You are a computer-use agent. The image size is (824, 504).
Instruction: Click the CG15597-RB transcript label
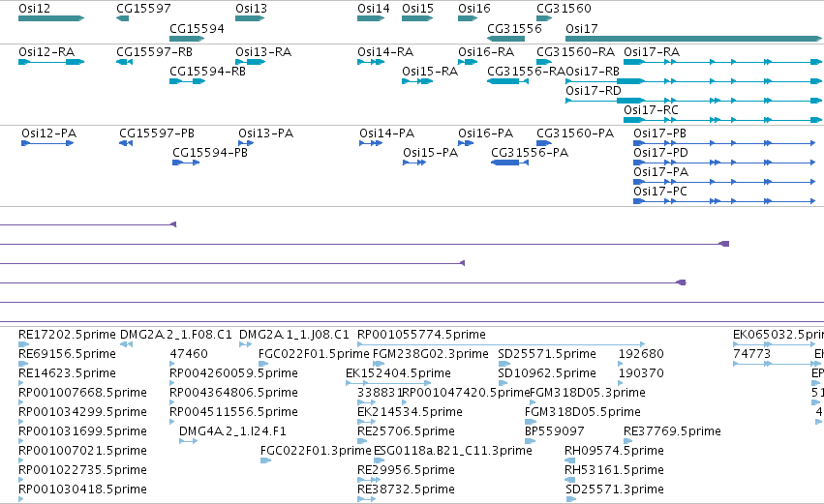pyautogui.click(x=155, y=52)
